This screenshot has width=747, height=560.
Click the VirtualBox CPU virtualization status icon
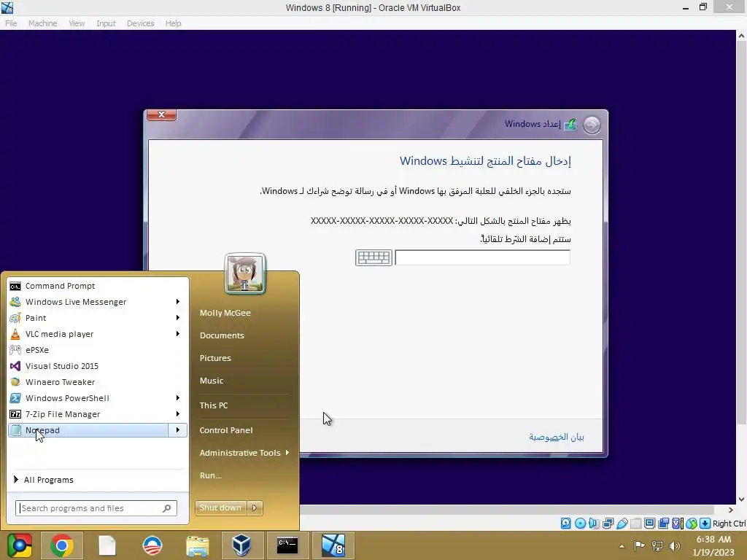click(x=677, y=524)
